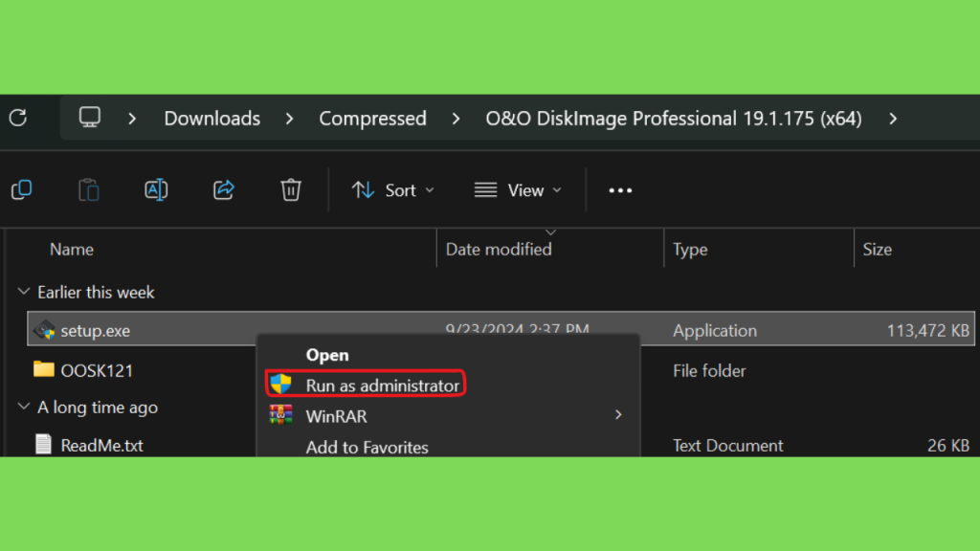The image size is (980, 551).
Task: Collapse the Earlier this week group
Action: tap(24, 292)
